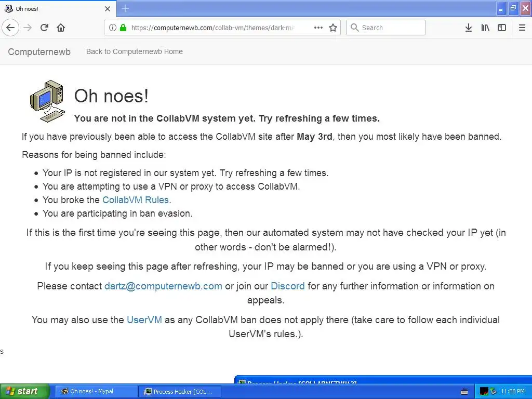Image resolution: width=532 pixels, height=399 pixels.
Task: Click 'Reasons for being banned include:' text
Action: click(x=94, y=155)
